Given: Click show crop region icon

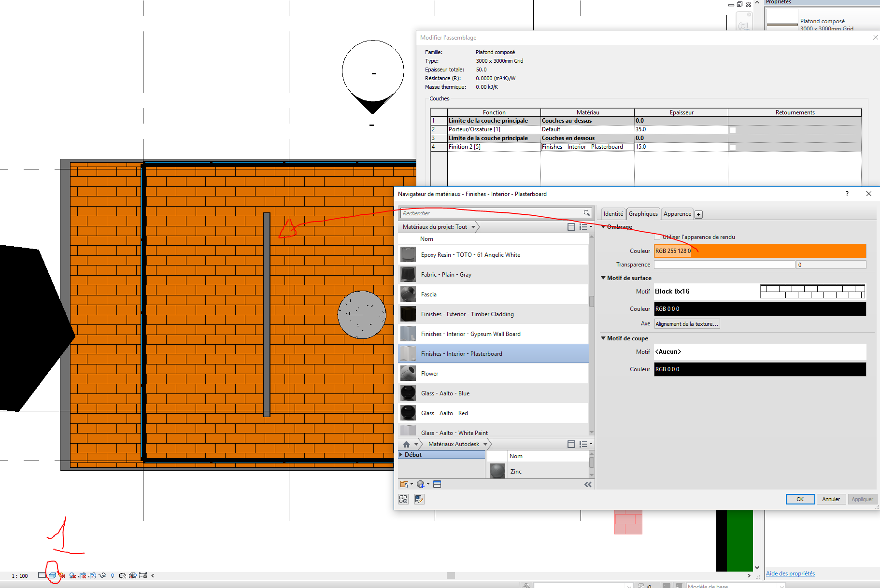Looking at the screenshot, I should (92, 575).
